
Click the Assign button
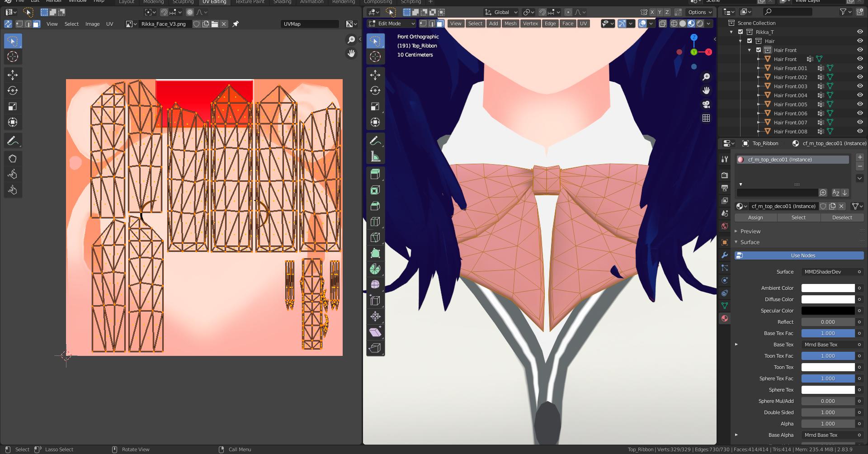[755, 218]
